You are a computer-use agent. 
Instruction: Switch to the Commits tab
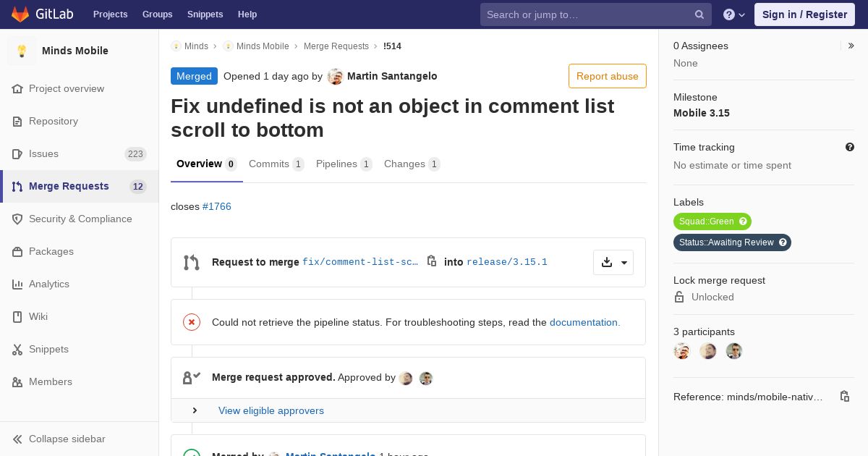(276, 164)
